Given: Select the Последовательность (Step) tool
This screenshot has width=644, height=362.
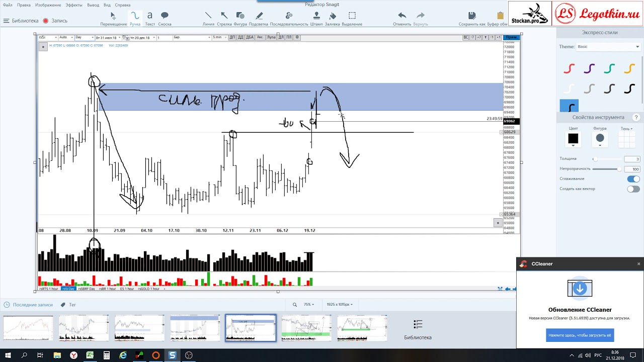Looking at the screenshot, I should (289, 19).
